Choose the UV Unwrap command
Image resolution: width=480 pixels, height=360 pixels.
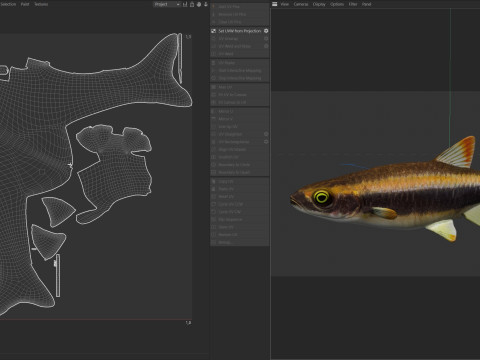pyautogui.click(x=240, y=39)
